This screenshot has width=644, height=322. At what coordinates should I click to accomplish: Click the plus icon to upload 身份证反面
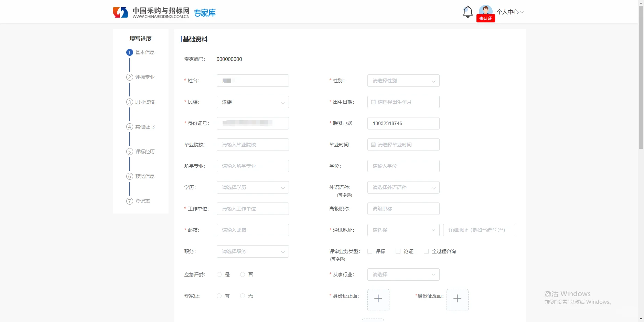(458, 300)
